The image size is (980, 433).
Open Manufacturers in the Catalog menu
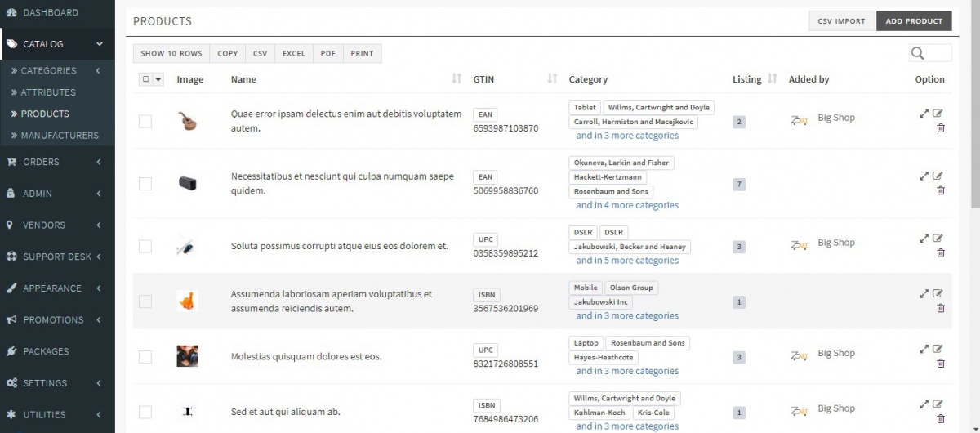click(x=60, y=136)
